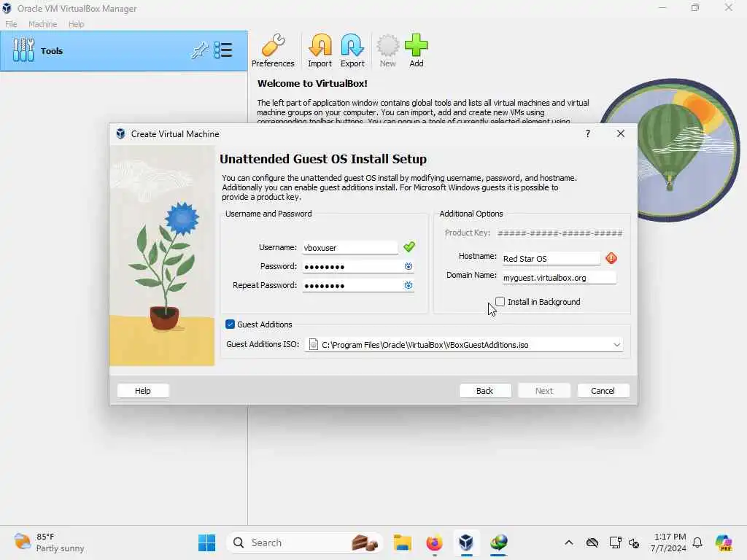Click the Copilot icon in the taskbar
The width and height of the screenshot is (747, 560).
pyautogui.click(x=724, y=542)
